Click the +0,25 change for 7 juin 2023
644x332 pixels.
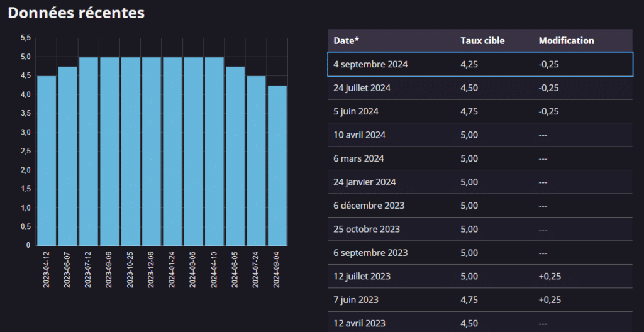click(550, 300)
